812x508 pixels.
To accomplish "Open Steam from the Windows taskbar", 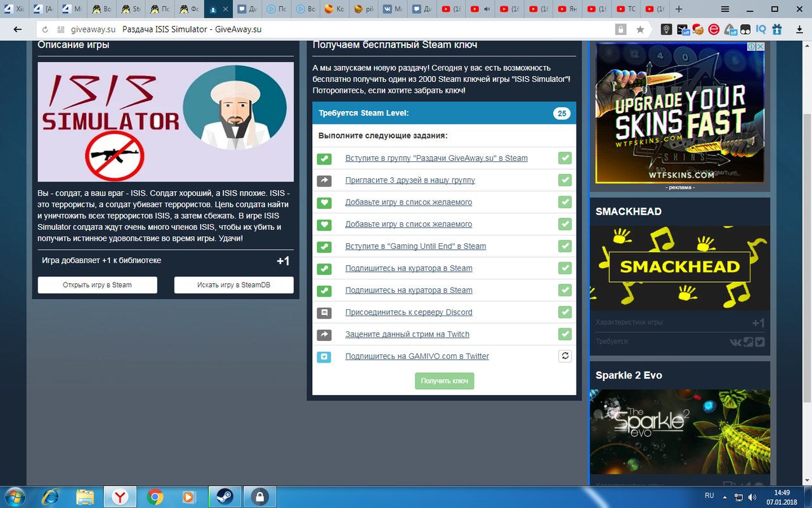I will 224,496.
